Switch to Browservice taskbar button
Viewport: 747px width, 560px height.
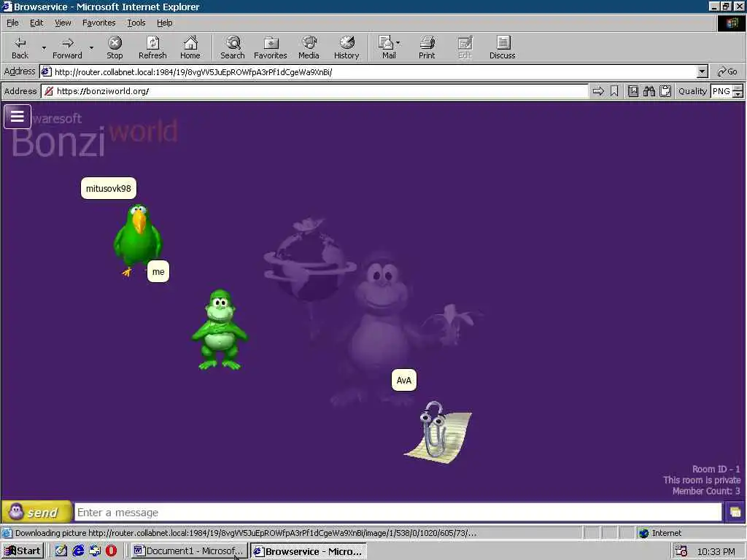click(x=309, y=551)
